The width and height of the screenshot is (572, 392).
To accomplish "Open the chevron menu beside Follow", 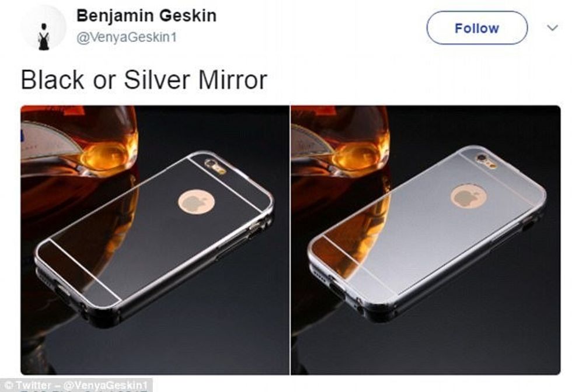I will pyautogui.click(x=553, y=28).
